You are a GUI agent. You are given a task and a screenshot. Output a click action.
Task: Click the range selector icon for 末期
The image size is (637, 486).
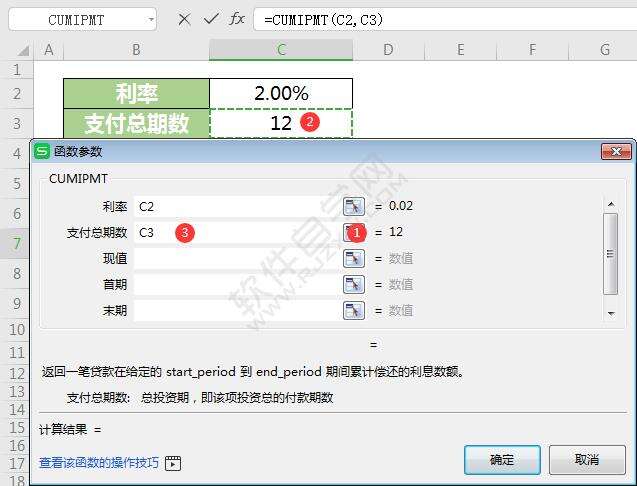pyautogui.click(x=353, y=311)
